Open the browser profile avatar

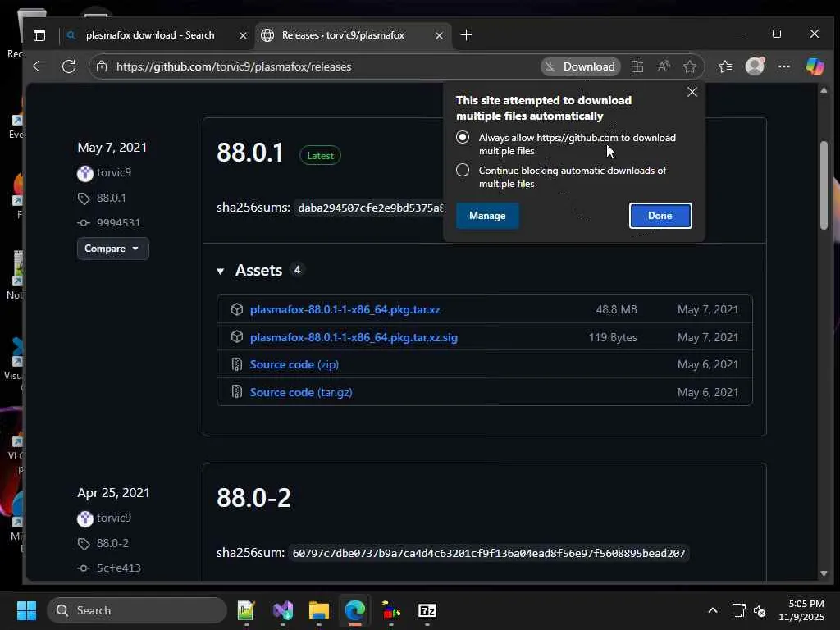point(755,66)
